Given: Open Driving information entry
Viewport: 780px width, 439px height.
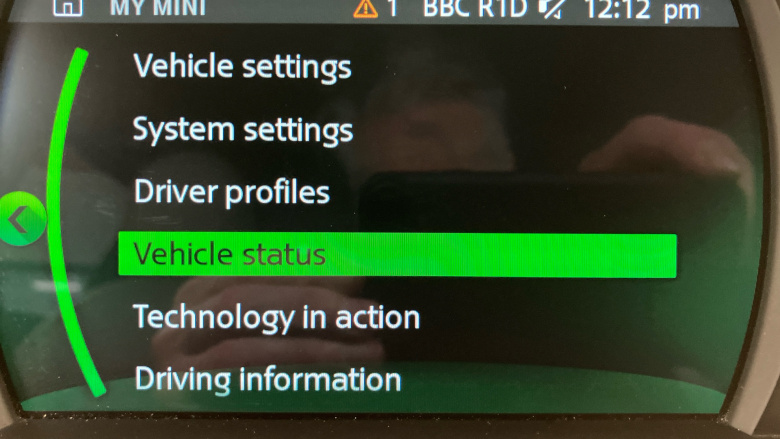Looking at the screenshot, I should (x=268, y=379).
